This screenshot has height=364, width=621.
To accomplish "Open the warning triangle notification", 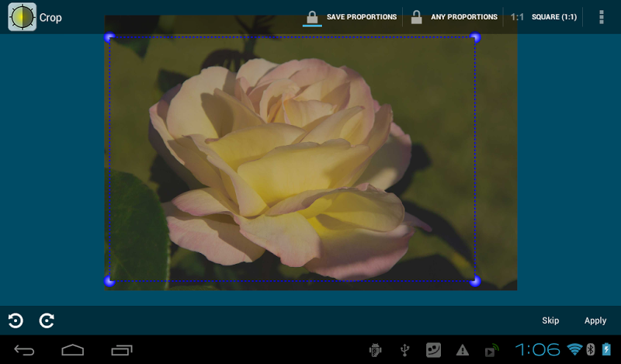I will 462,350.
